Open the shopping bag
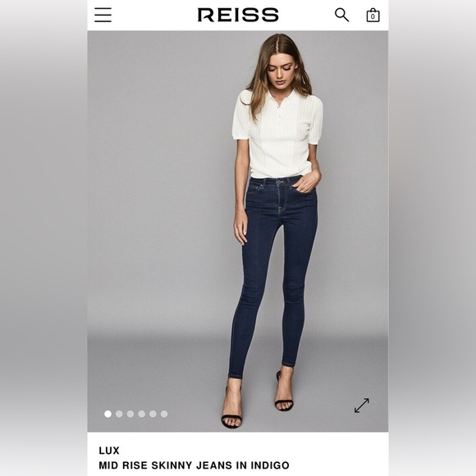 (x=373, y=15)
